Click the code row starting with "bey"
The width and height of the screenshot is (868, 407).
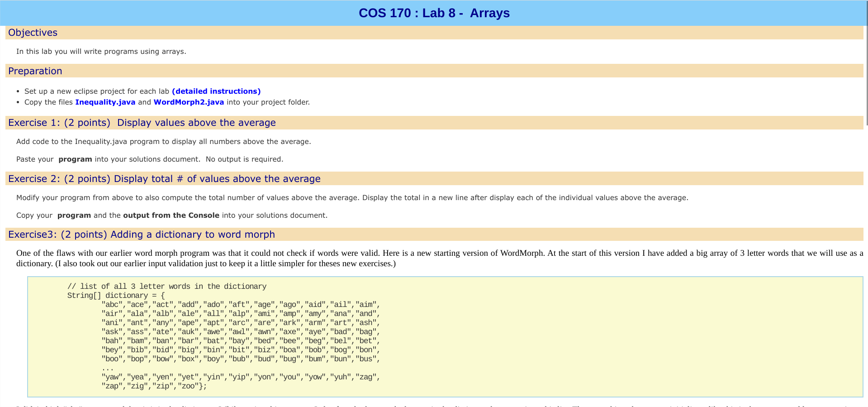tap(241, 350)
